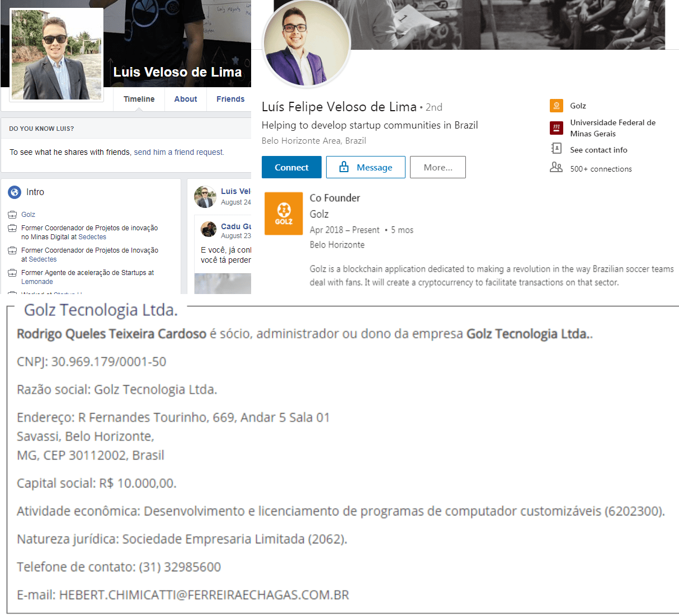Click the Cadu post avatar dated August 23
This screenshot has height=616, width=679.
209,229
